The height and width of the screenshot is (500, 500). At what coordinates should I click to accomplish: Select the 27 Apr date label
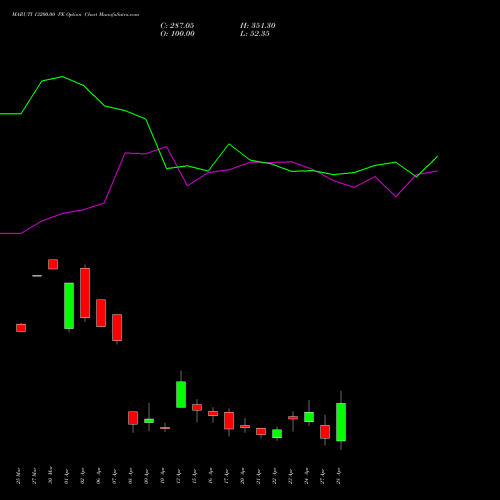(322, 476)
